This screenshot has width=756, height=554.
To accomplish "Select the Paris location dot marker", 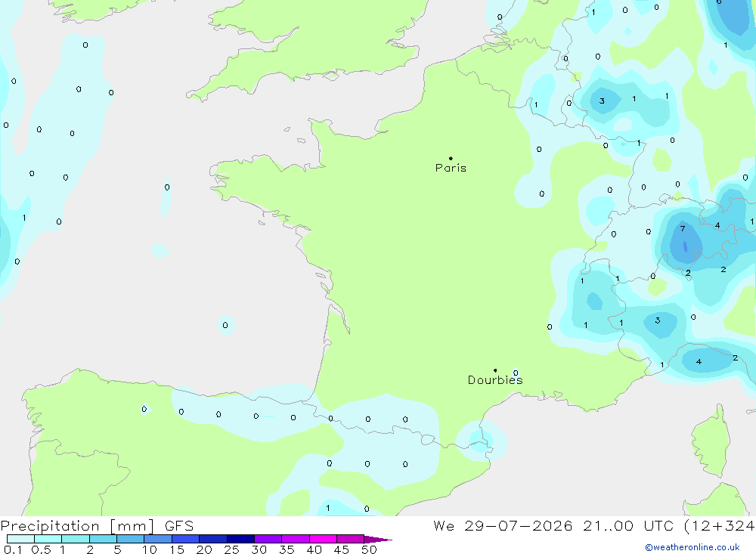I will tap(451, 158).
